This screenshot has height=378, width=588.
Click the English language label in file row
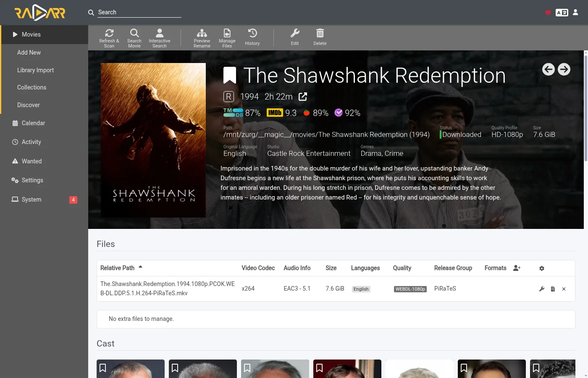tap(361, 289)
